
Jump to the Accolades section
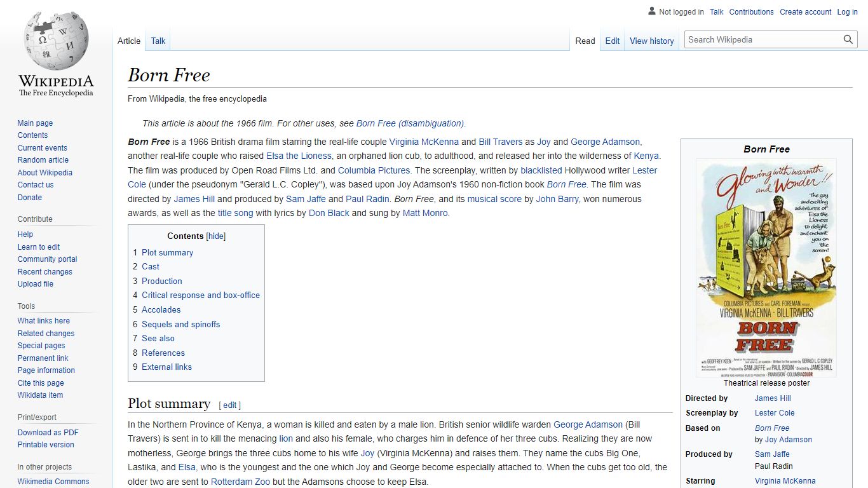click(x=161, y=309)
